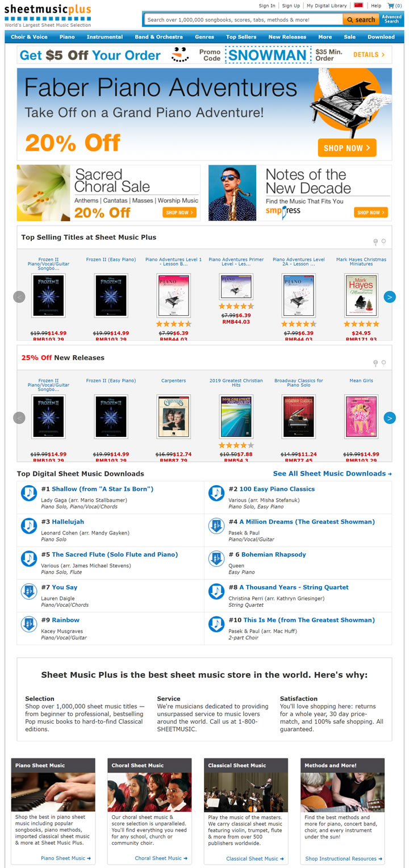Click into the sheet music search field

point(243,19)
